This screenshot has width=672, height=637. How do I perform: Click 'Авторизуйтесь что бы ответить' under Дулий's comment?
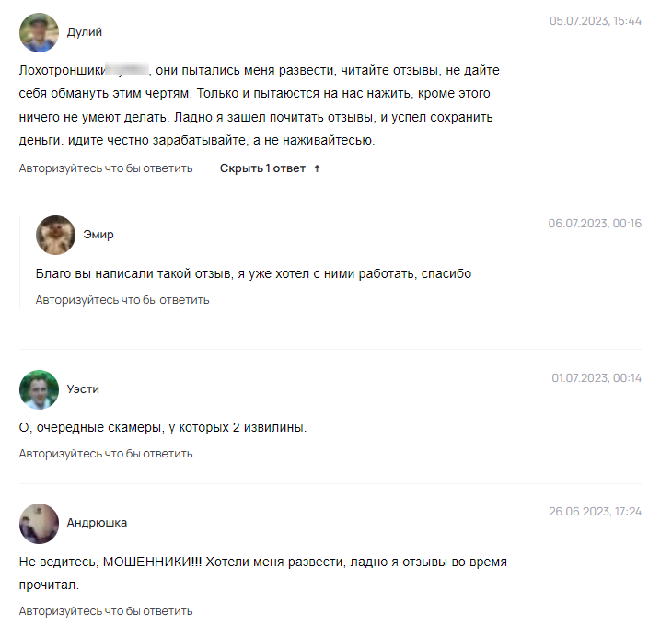[x=106, y=168]
